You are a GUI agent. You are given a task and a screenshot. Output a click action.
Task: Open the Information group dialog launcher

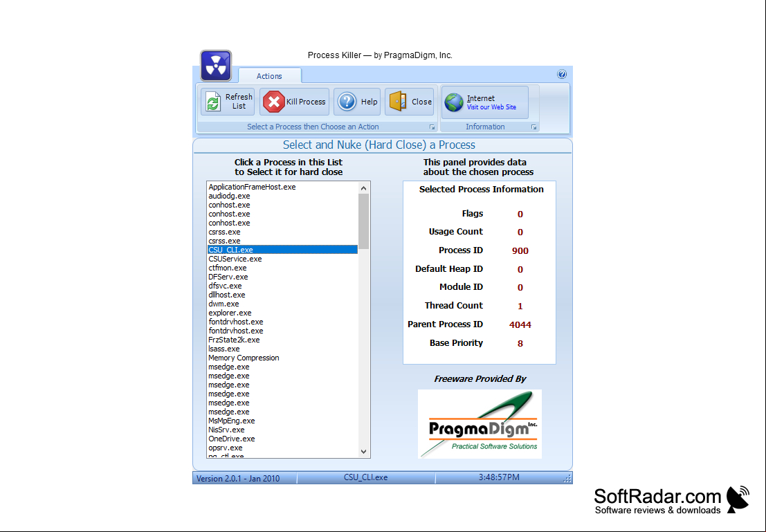point(534,127)
